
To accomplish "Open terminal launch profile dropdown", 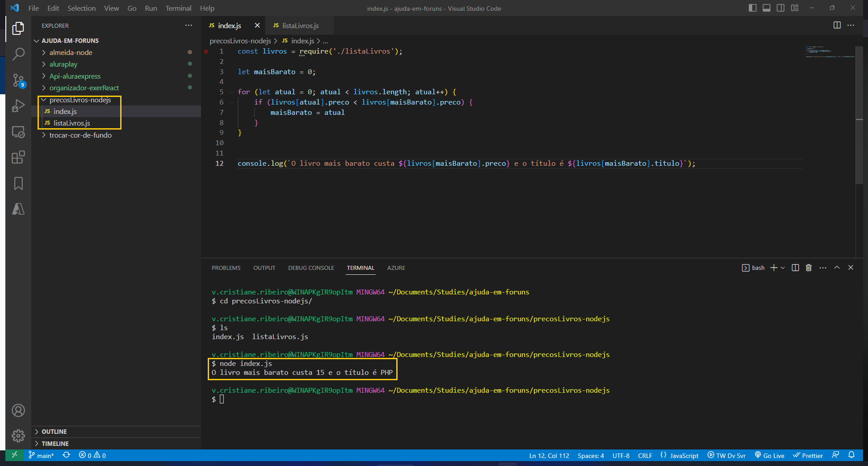I will (x=783, y=268).
